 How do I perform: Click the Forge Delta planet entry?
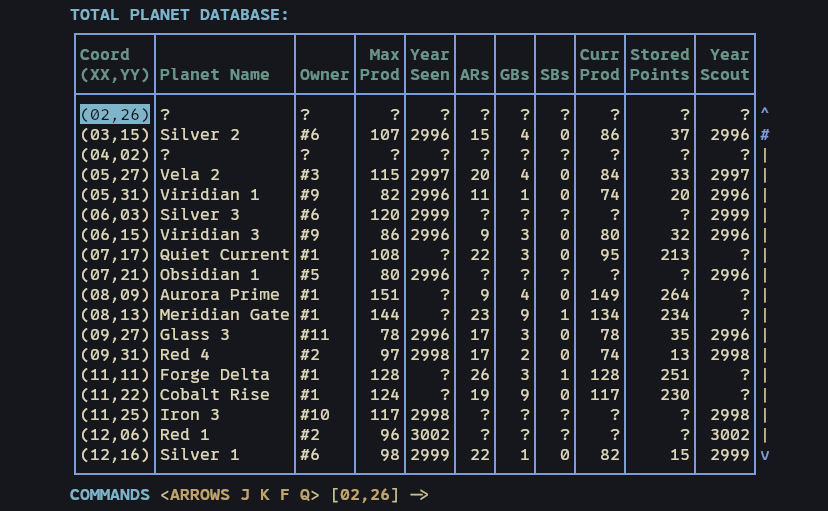click(214, 375)
